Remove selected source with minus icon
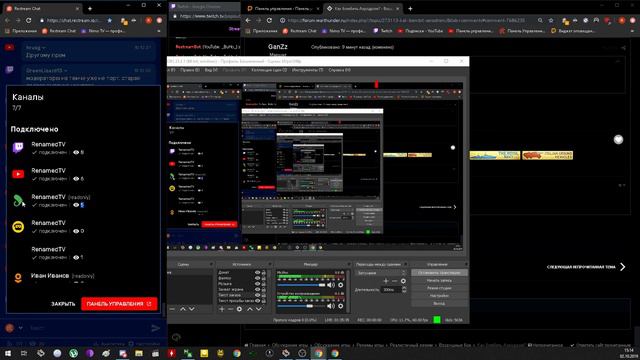The image size is (640, 360). [230, 309]
